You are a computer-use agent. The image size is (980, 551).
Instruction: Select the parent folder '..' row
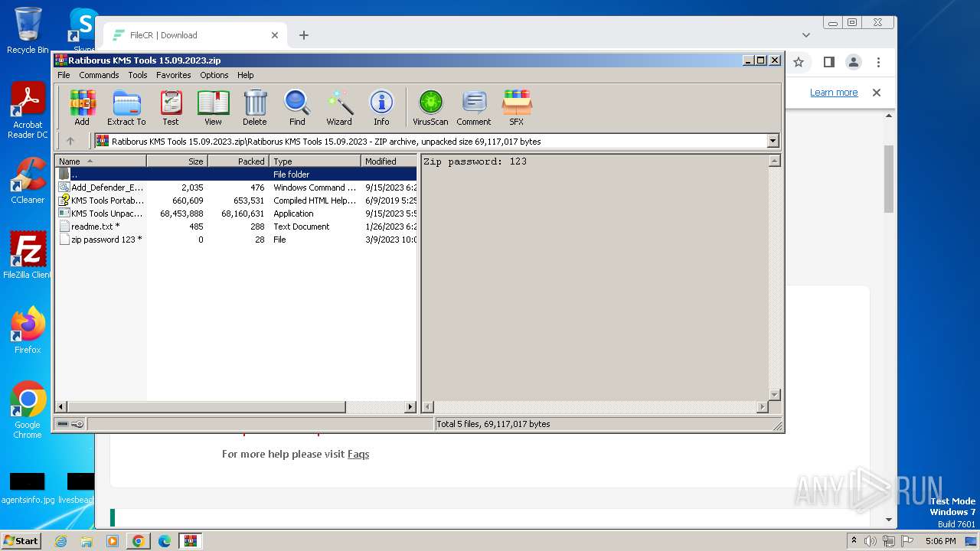coord(236,174)
